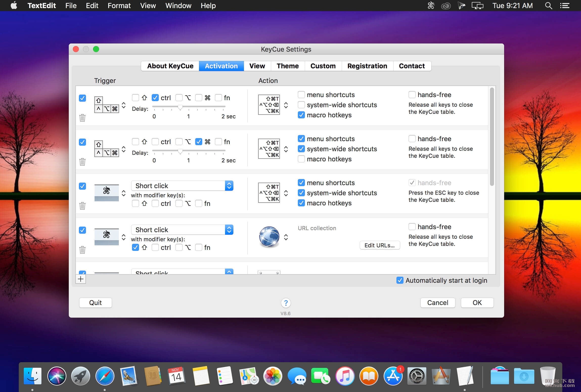Switch to the Theme tab
The height and width of the screenshot is (392, 581).
coord(287,66)
